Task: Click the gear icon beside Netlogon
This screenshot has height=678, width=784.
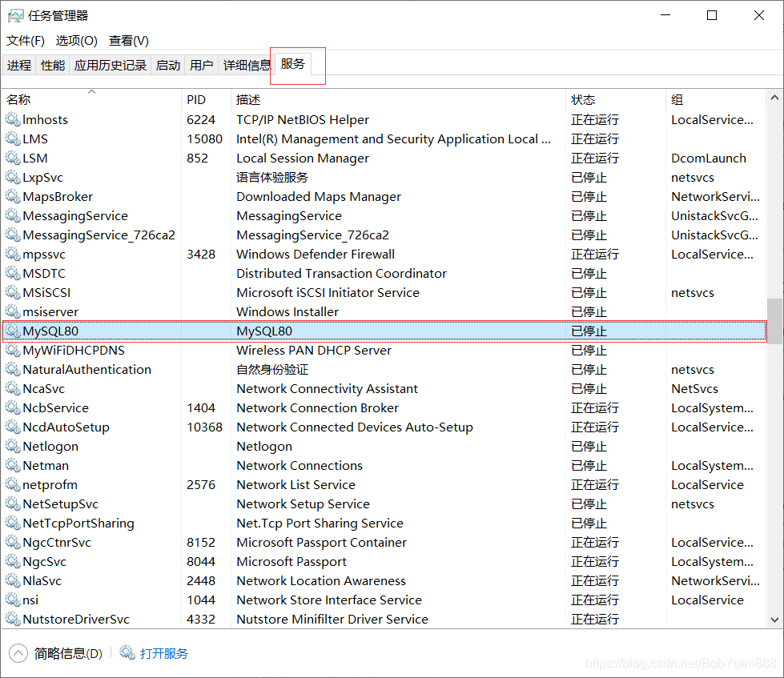Action: pyautogui.click(x=13, y=446)
